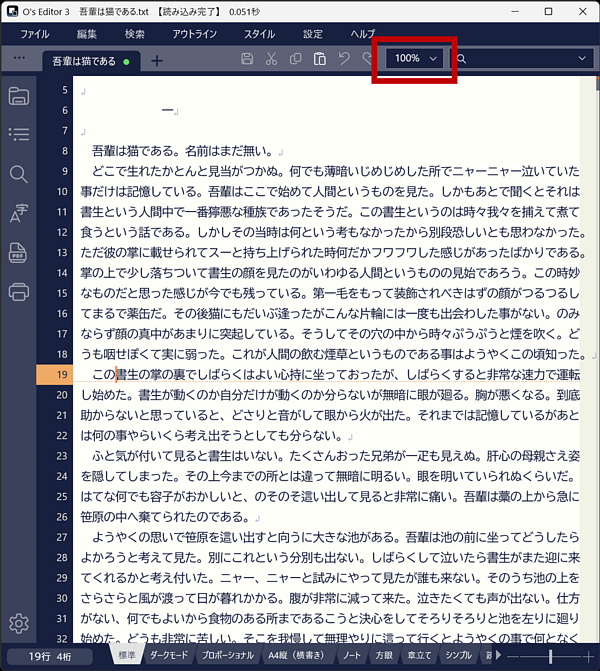
Task: Click the heading character 一 on line 6
Action: 167,110
